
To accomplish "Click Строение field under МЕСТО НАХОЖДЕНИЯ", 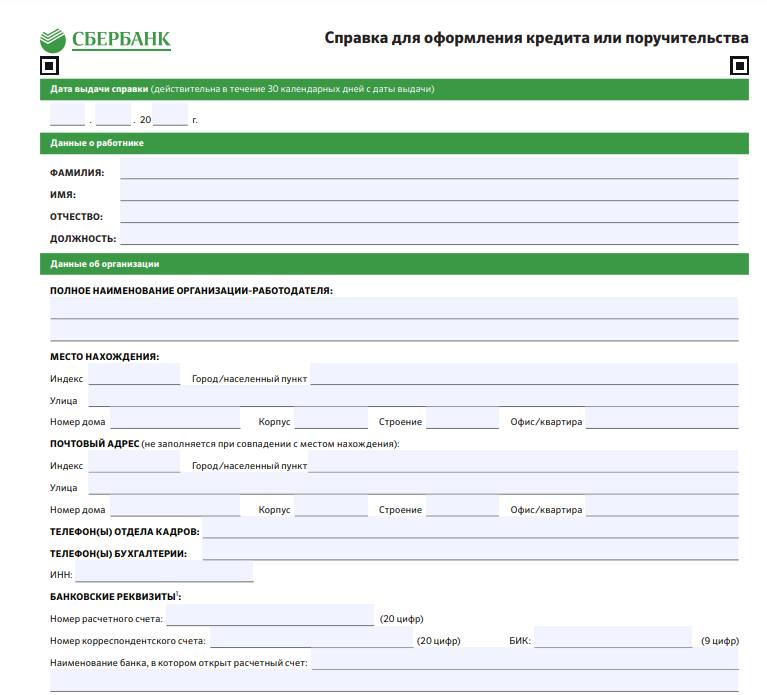I will coord(462,418).
